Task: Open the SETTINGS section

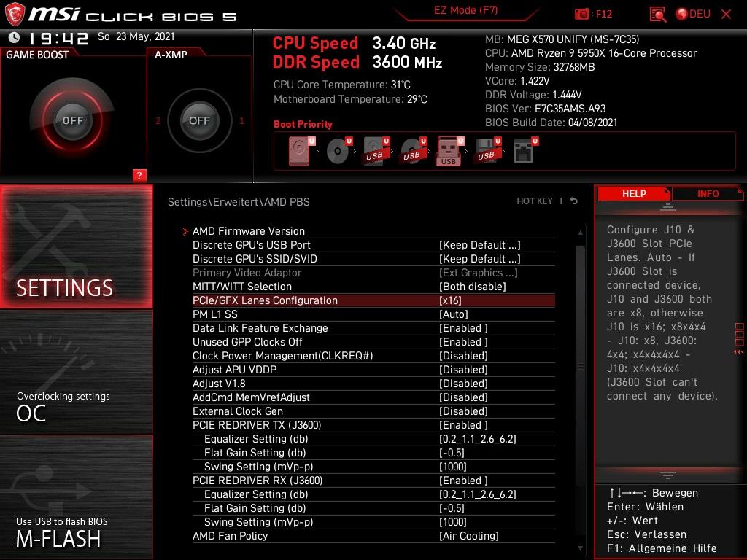Action: [76, 246]
